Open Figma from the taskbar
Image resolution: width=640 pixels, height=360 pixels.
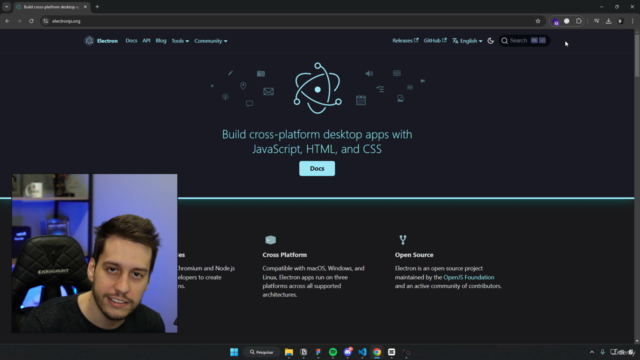[318, 352]
